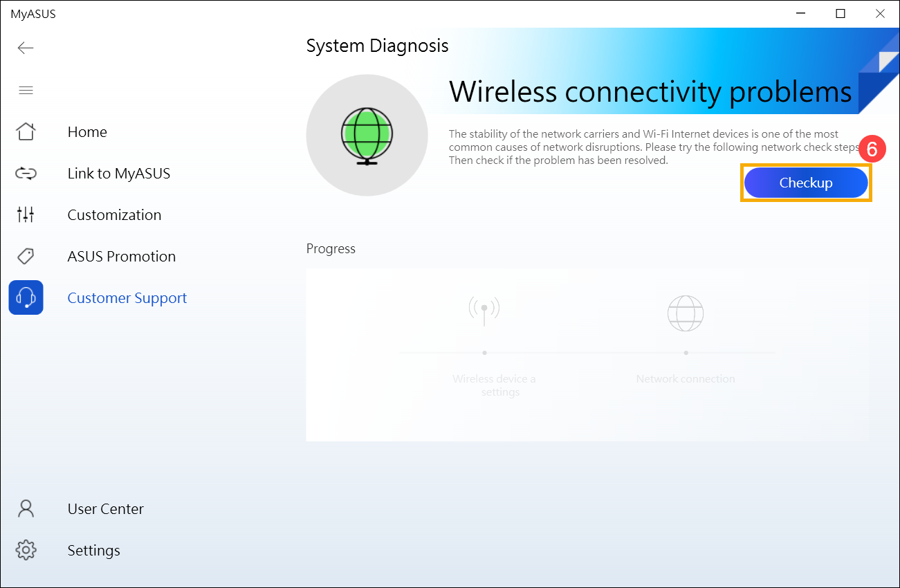Click the User Center person icon
900x588 pixels.
pyautogui.click(x=26, y=508)
